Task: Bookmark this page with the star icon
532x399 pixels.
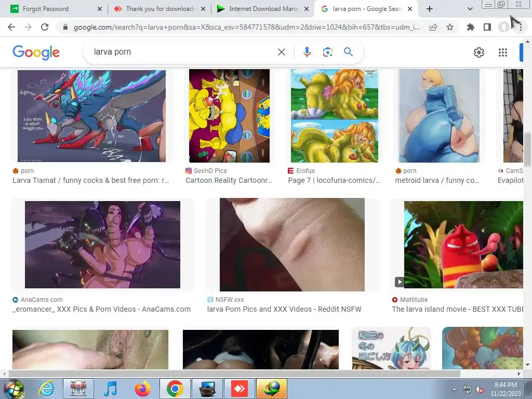Action: pyautogui.click(x=450, y=27)
